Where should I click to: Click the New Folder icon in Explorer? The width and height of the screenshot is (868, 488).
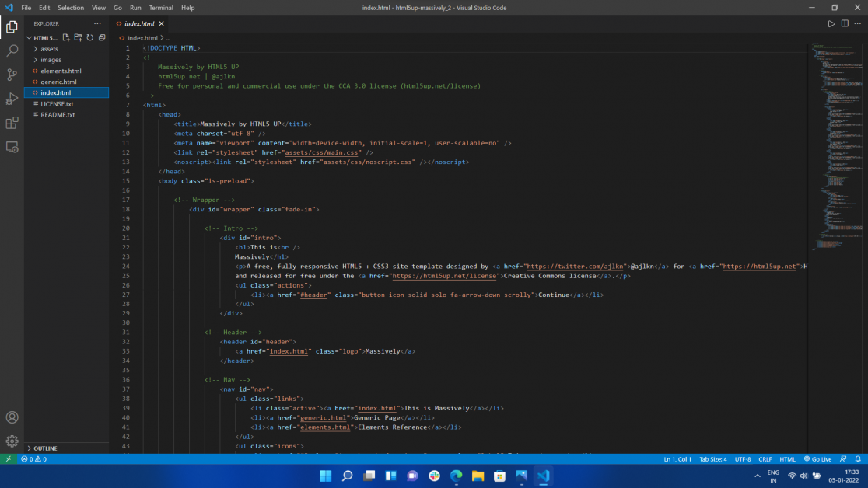(78, 37)
